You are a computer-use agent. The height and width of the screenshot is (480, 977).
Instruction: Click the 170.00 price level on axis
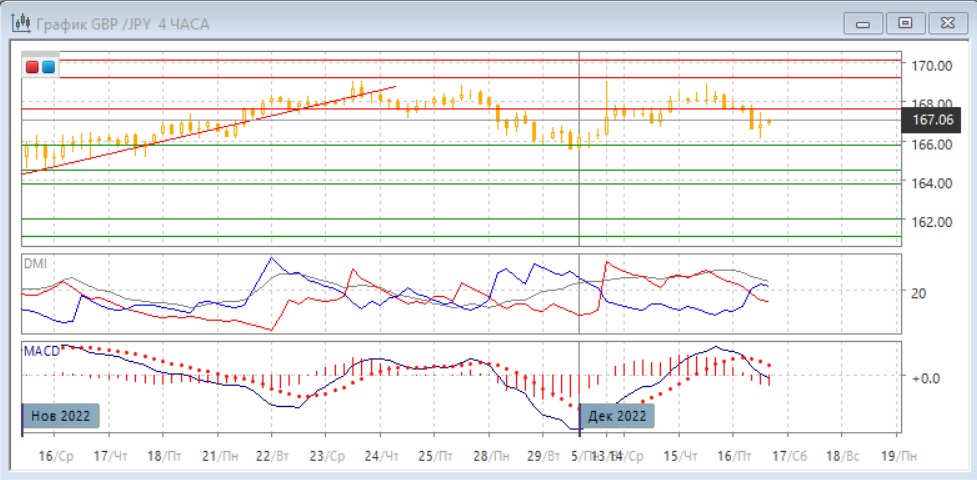tap(929, 65)
